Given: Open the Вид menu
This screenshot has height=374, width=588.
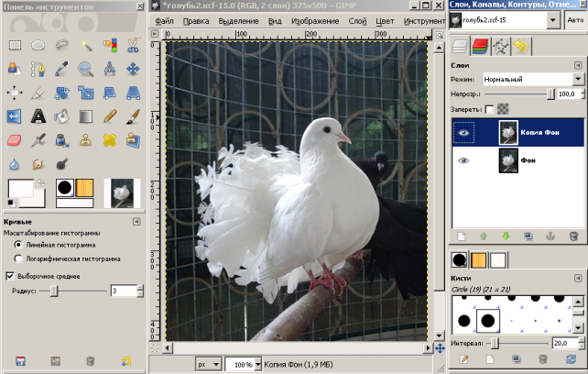Looking at the screenshot, I should click(x=275, y=21).
